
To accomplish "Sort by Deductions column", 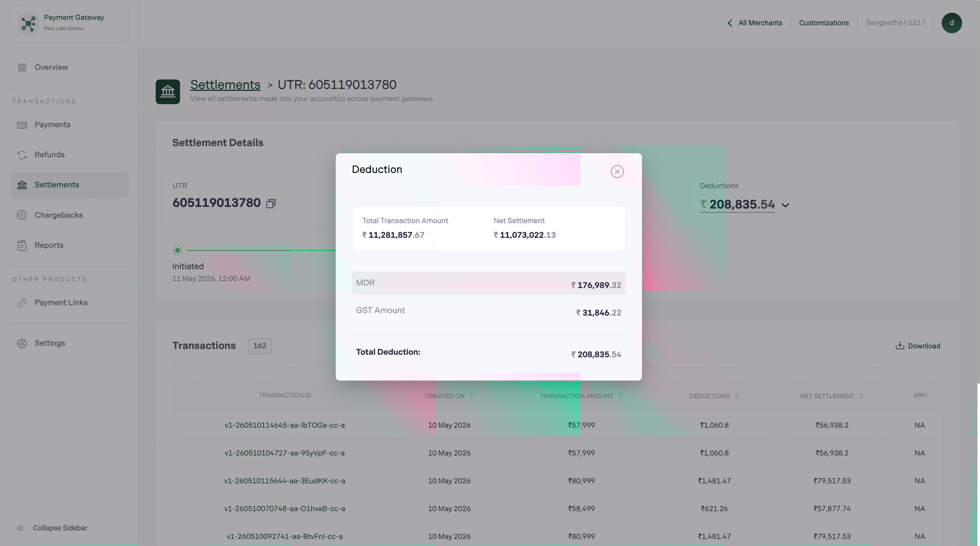I will [x=737, y=396].
